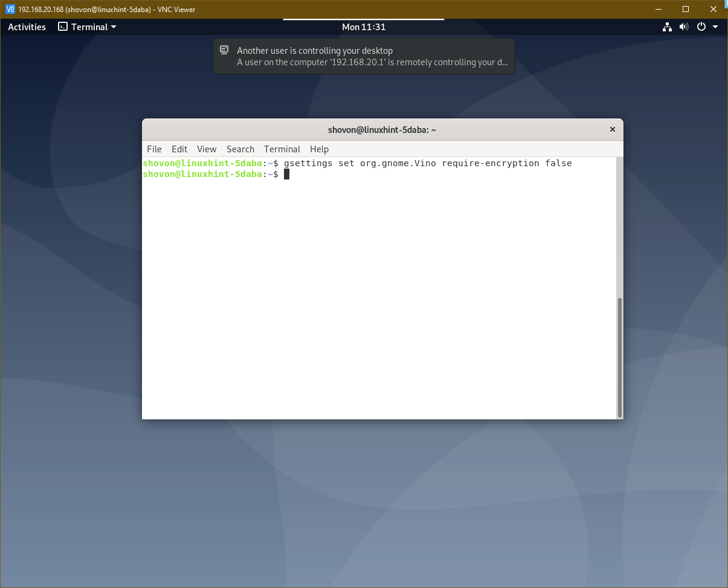Click the remote desktop notification icon

pos(224,50)
